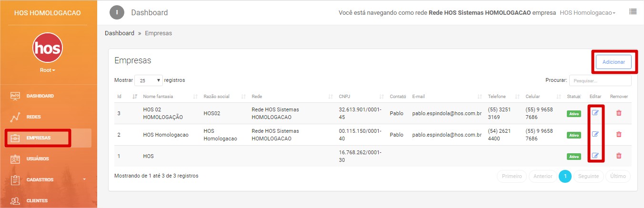Click edit icon for HOS row
This screenshot has width=644, height=208.
[595, 156]
